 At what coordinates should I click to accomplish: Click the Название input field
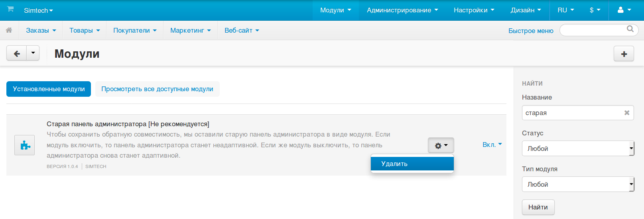572,113
